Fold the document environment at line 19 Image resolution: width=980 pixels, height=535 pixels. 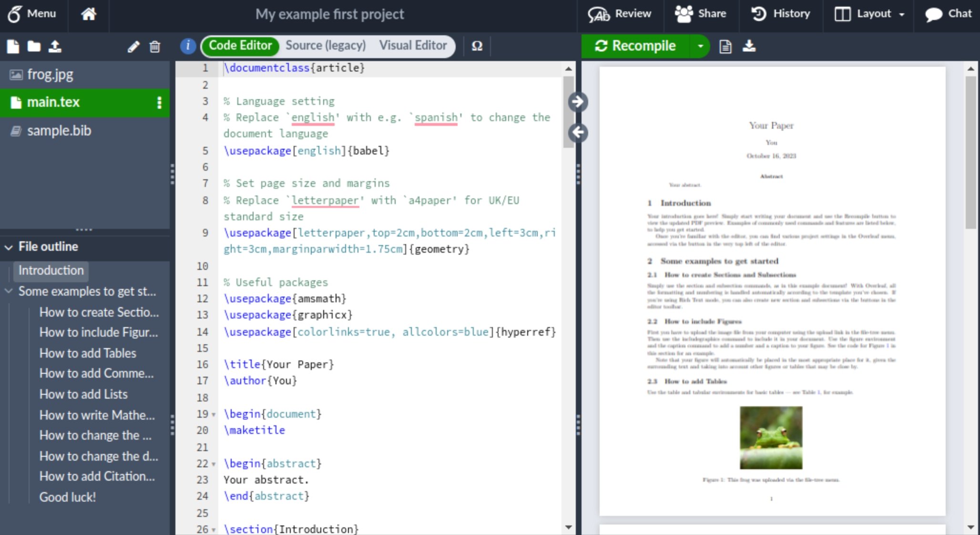pyautogui.click(x=214, y=414)
